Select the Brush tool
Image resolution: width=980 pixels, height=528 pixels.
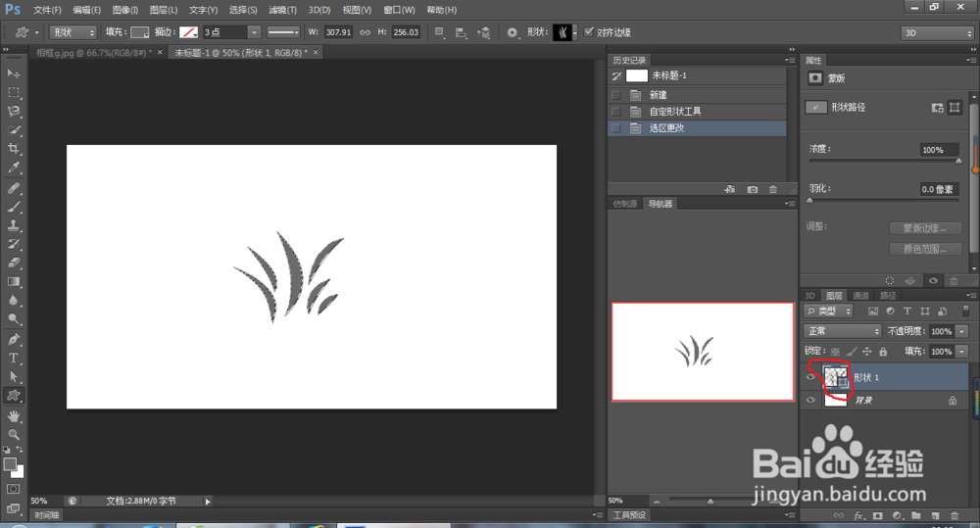[x=13, y=207]
